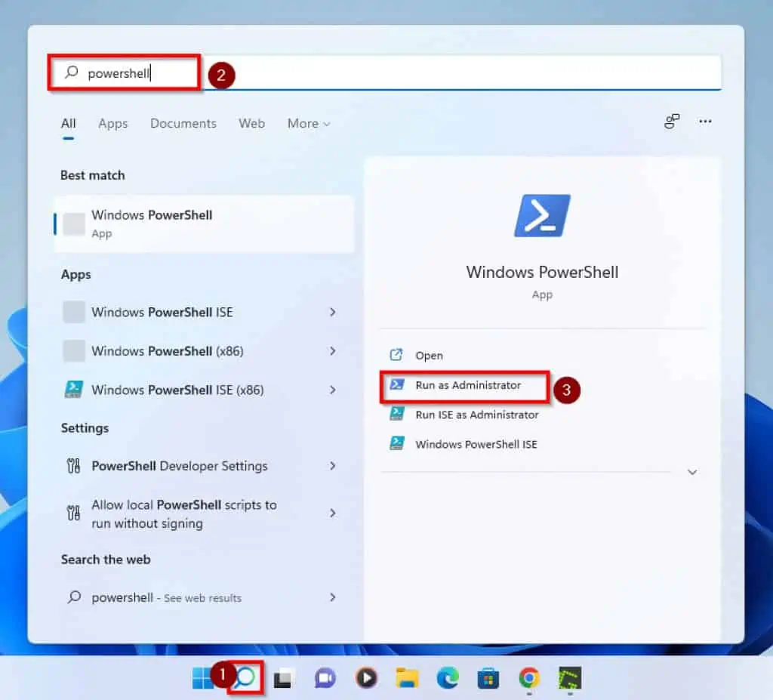
Task: Open Task View from the taskbar
Action: pos(284,678)
